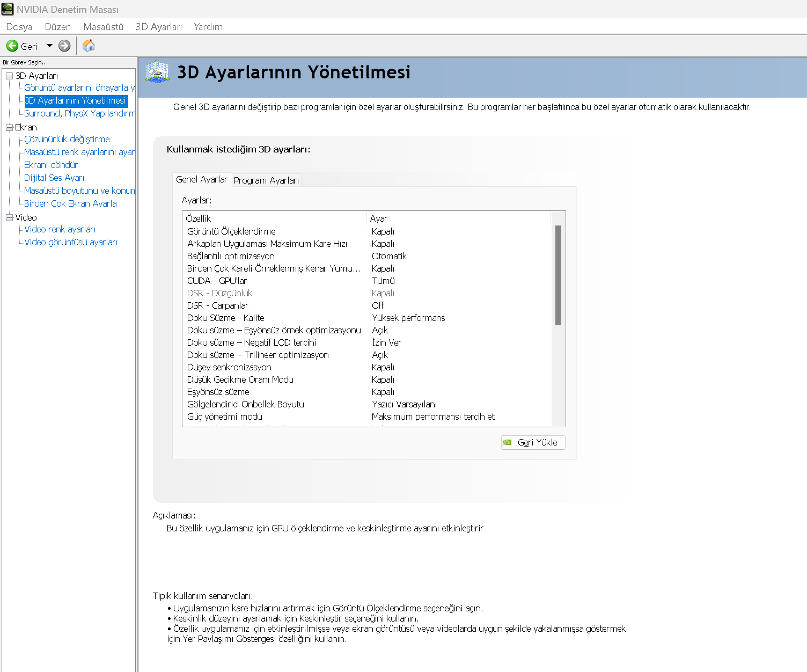Open Video görüntüsü ayarları link
The height and width of the screenshot is (672, 807).
click(x=71, y=242)
